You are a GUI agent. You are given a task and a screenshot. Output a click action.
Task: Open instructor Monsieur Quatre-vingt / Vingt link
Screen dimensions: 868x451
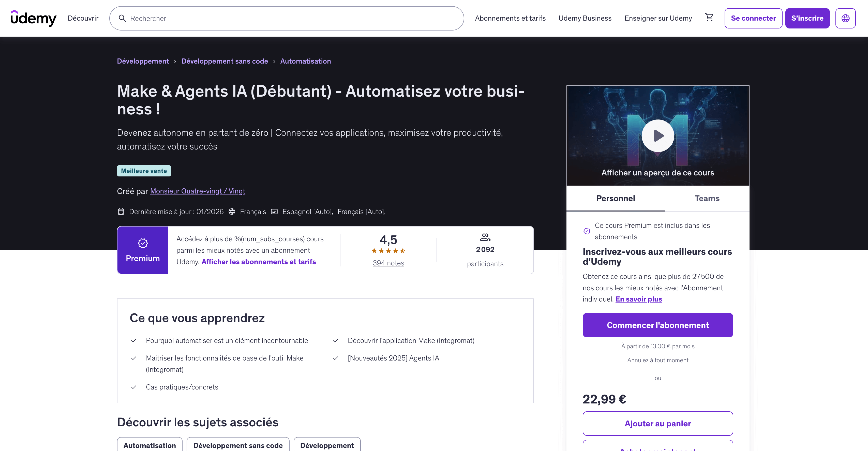point(198,191)
